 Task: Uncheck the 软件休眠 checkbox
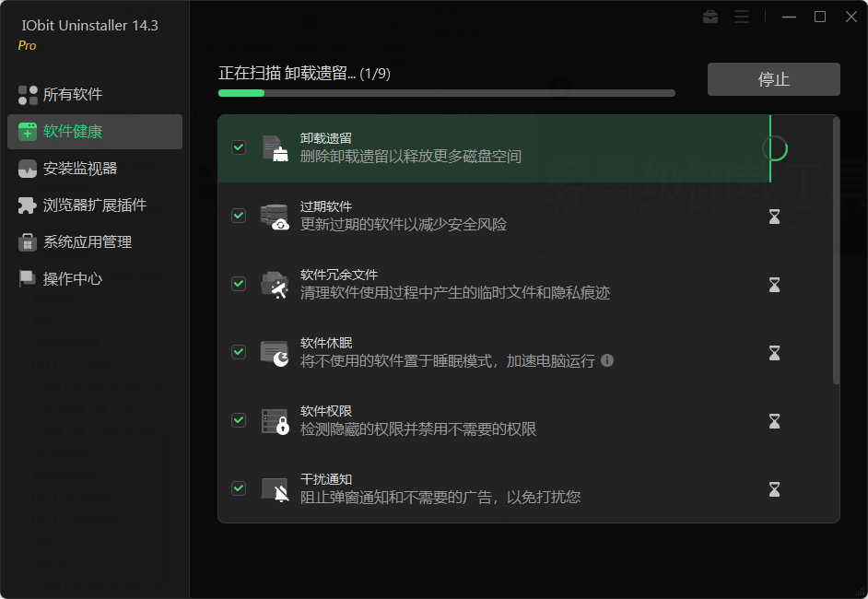click(x=239, y=351)
